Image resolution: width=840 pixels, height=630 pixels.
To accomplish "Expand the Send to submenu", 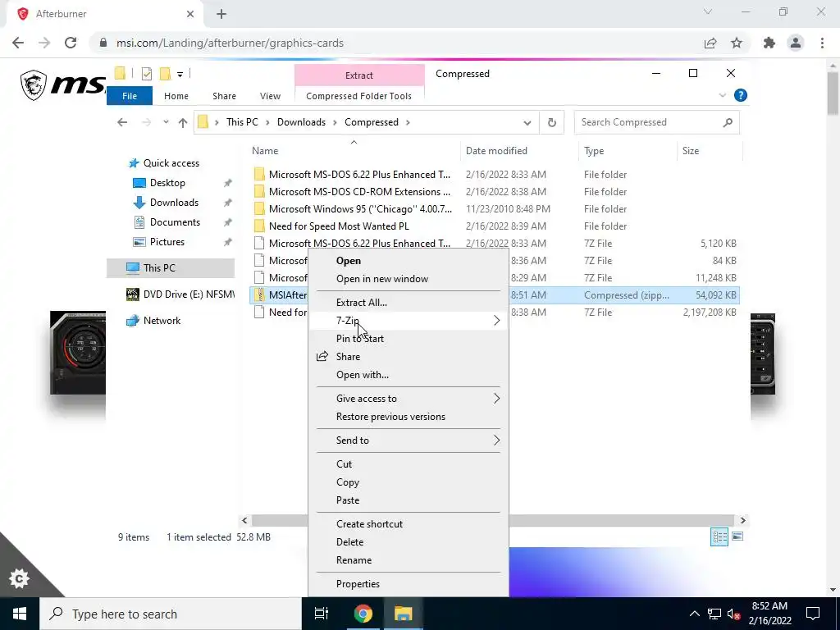I will [x=409, y=441].
